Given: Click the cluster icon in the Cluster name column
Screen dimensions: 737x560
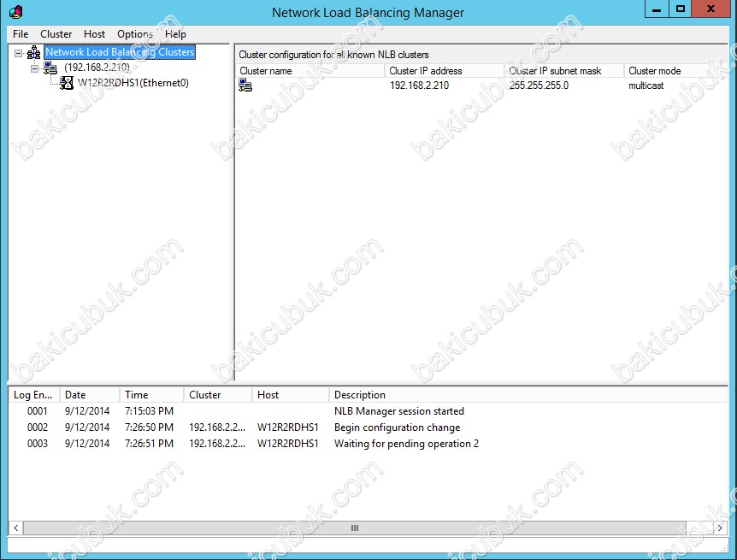Looking at the screenshot, I should (x=245, y=85).
